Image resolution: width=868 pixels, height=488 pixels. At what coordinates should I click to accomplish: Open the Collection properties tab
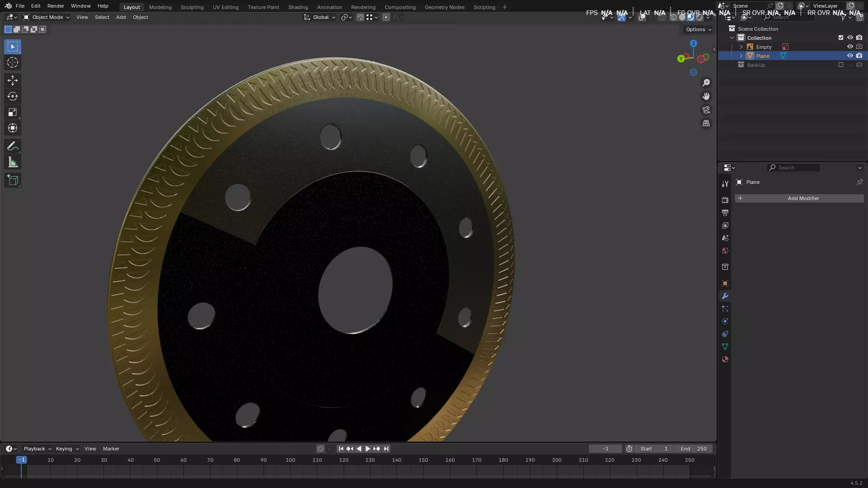click(725, 267)
